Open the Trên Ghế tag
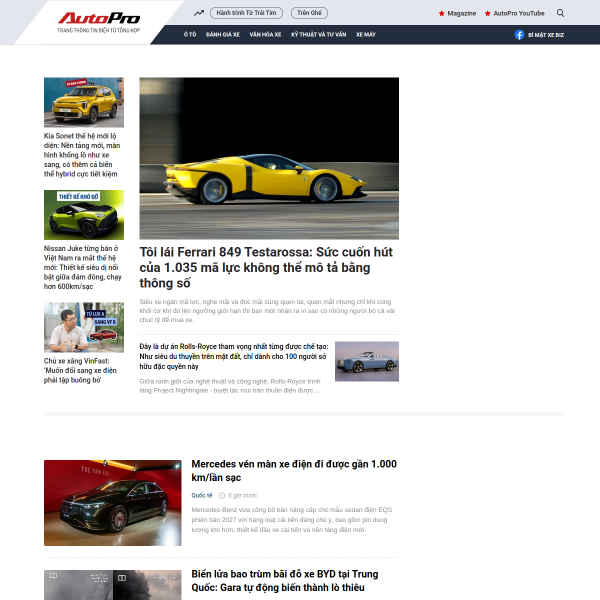The width and height of the screenshot is (600, 600). click(309, 13)
